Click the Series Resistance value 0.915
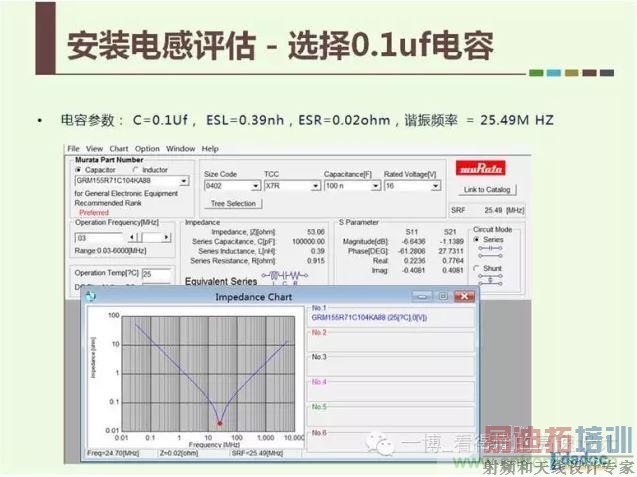 [x=316, y=261]
